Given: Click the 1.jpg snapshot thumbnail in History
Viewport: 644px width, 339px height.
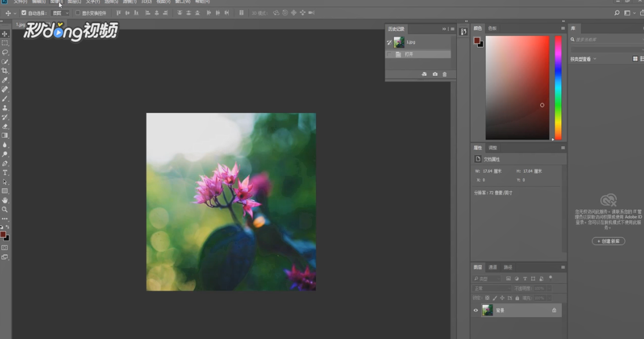Looking at the screenshot, I should click(x=399, y=42).
